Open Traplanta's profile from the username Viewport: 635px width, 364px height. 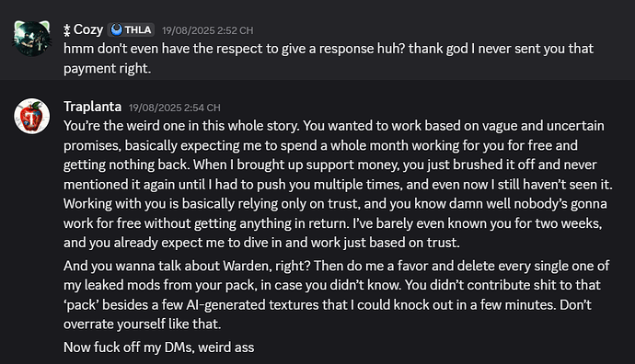coord(92,107)
